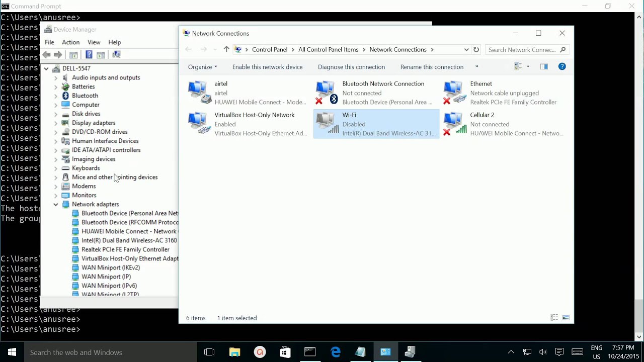Open address bar history dropdown
644x362 pixels.
[x=466, y=49]
